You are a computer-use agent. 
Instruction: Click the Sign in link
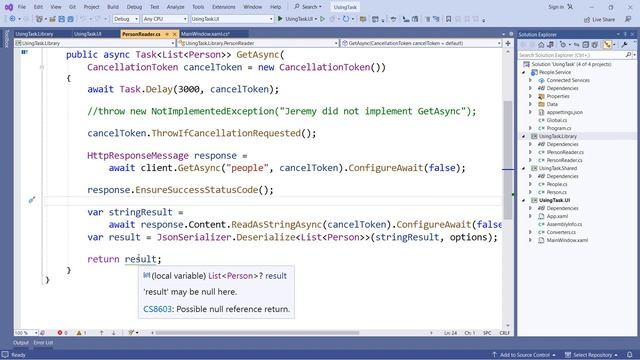(x=556, y=7)
